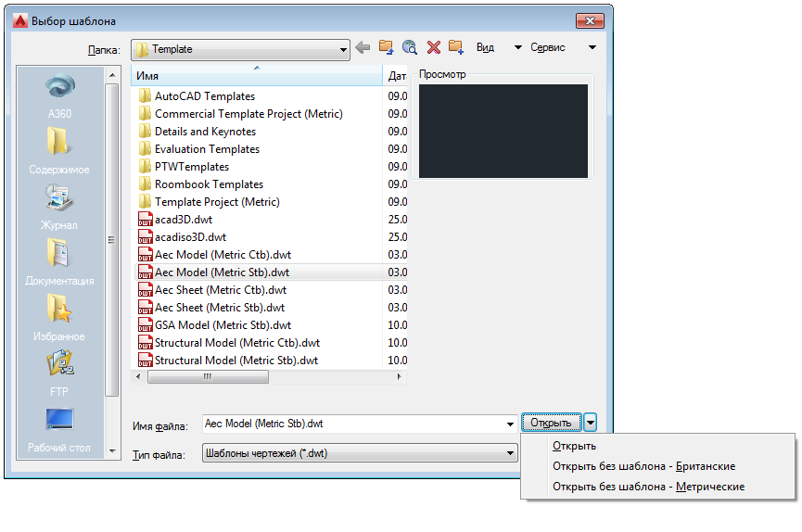802x532 pixels.
Task: Select the PTWTemplates folder
Action: click(184, 167)
